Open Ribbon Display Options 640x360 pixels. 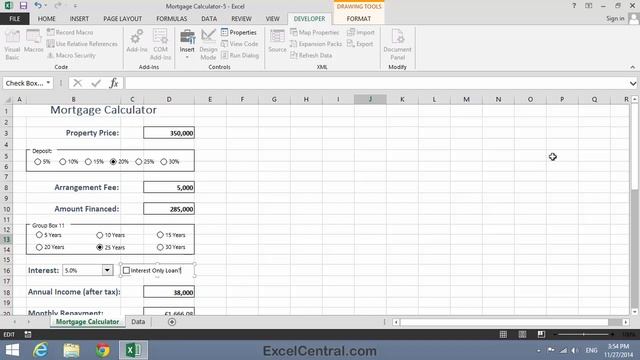(589, 6)
